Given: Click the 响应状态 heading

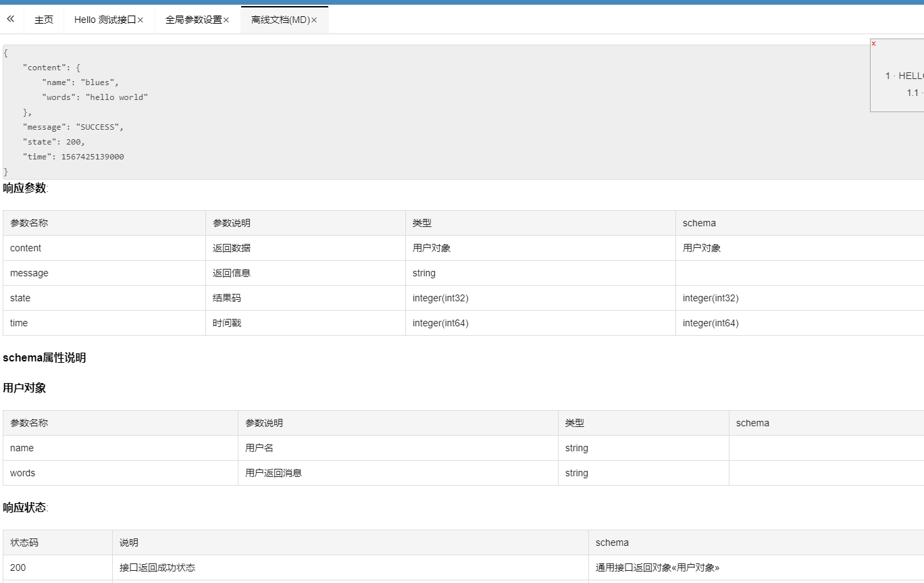Looking at the screenshot, I should pyautogui.click(x=24, y=507).
